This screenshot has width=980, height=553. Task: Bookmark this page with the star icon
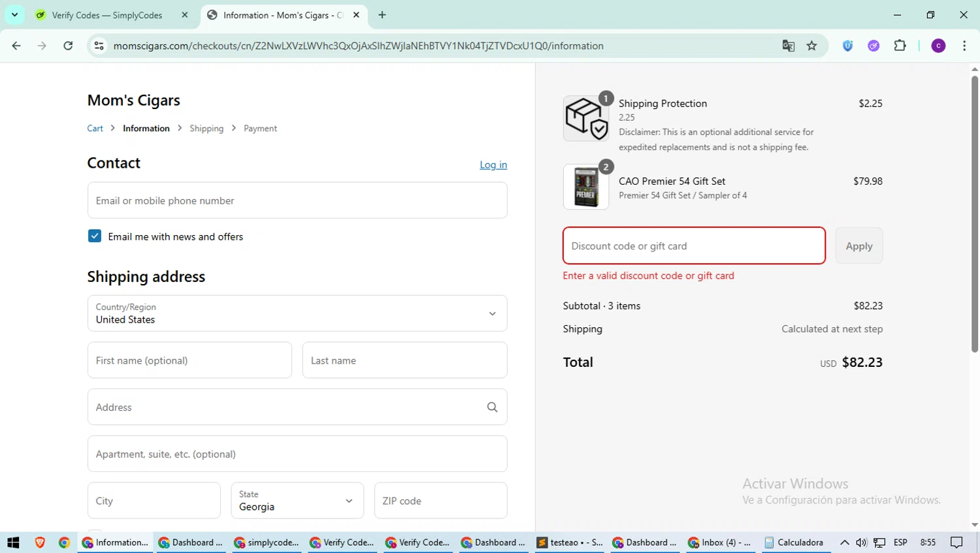pos(812,46)
